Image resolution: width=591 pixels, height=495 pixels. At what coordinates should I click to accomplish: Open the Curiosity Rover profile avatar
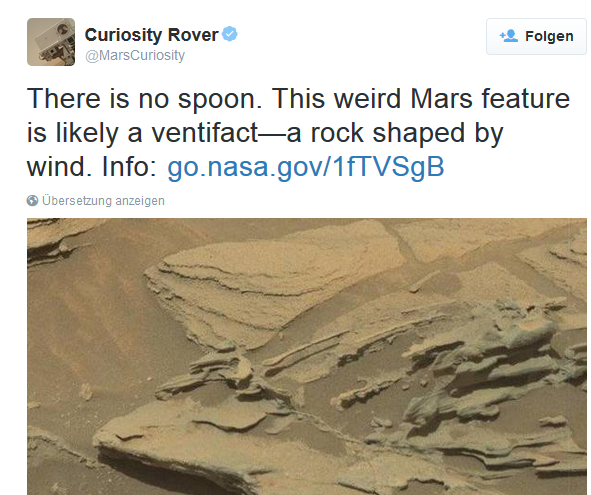click(51, 42)
